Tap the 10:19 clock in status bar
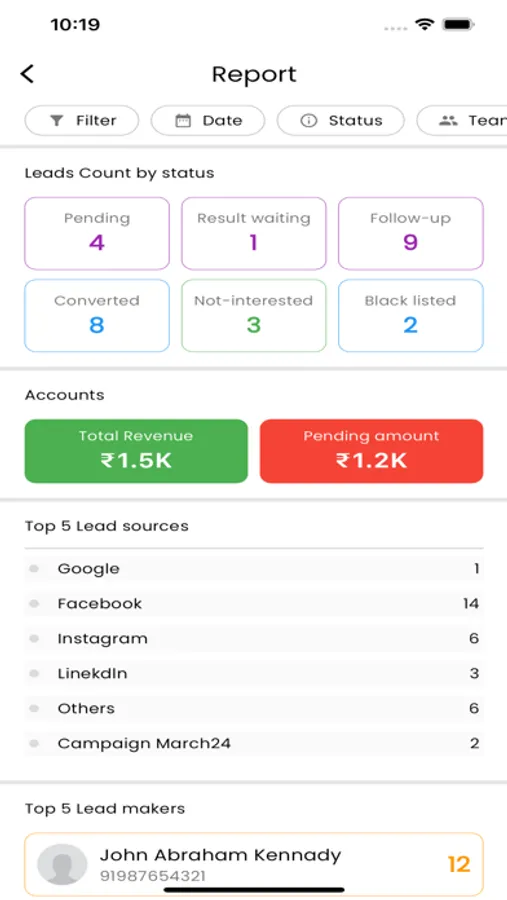 coord(75,24)
